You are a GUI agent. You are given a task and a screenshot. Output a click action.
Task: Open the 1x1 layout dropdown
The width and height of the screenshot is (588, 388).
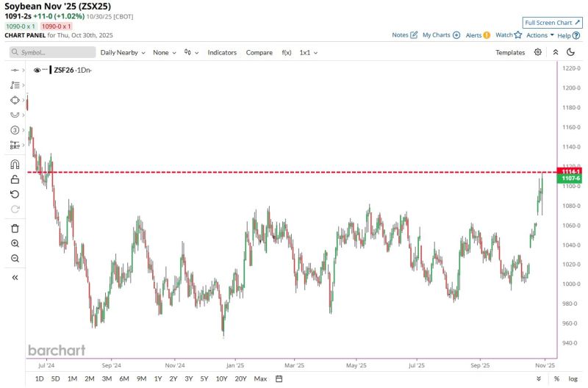308,52
